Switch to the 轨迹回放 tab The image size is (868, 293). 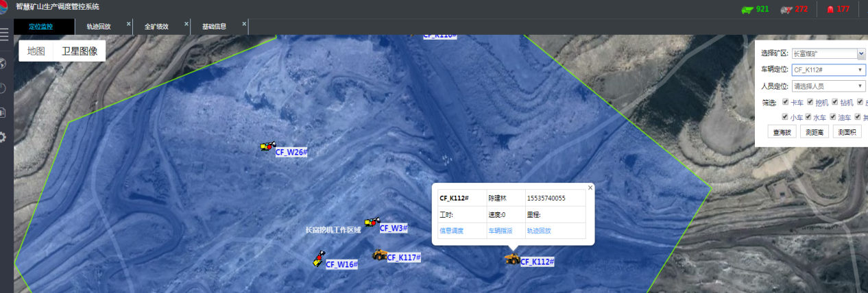coord(98,27)
